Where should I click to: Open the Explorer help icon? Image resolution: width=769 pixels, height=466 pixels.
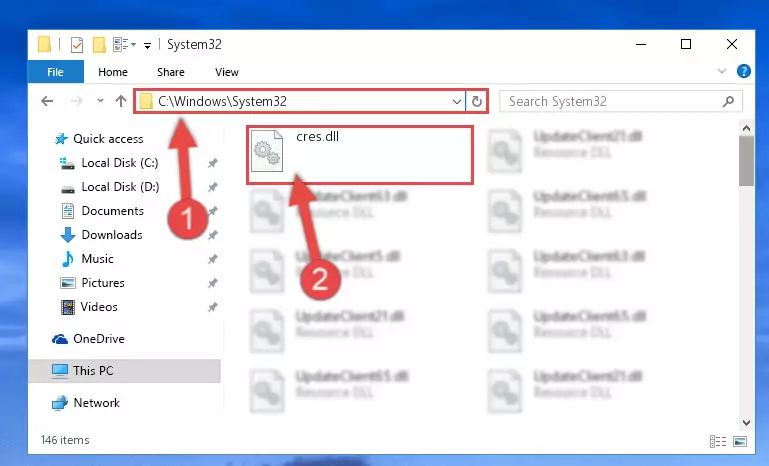(x=743, y=72)
